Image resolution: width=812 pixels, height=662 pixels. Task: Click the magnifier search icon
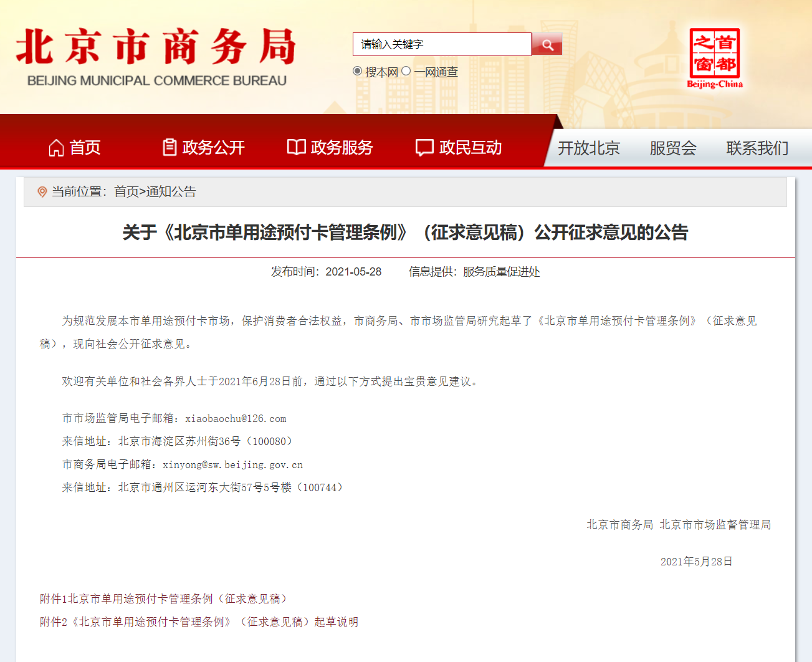click(547, 44)
